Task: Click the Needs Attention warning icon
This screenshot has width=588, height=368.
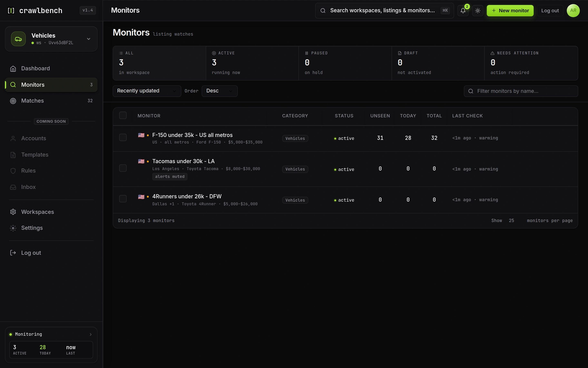Action: click(492, 53)
